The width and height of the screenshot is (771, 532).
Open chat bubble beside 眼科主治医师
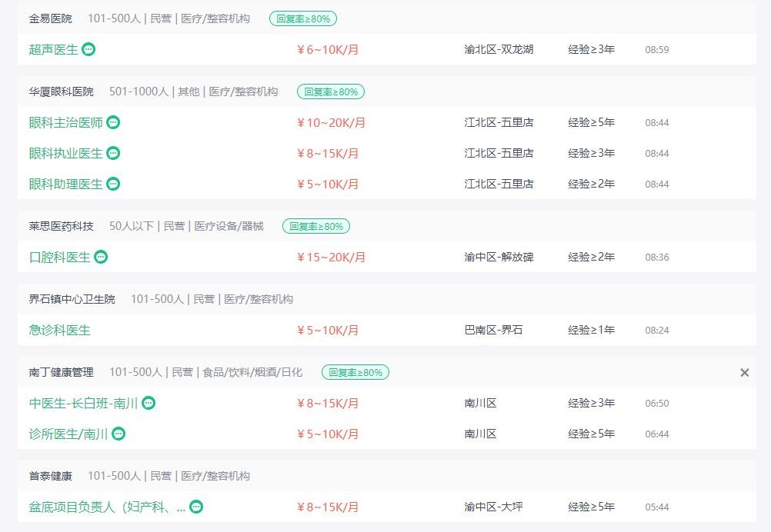(113, 122)
